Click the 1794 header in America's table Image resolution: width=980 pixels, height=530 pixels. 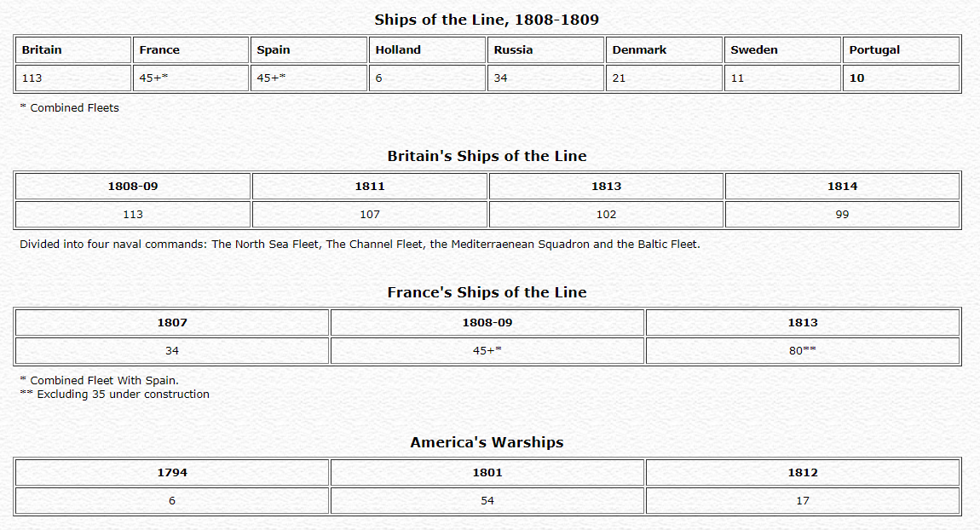pos(172,473)
